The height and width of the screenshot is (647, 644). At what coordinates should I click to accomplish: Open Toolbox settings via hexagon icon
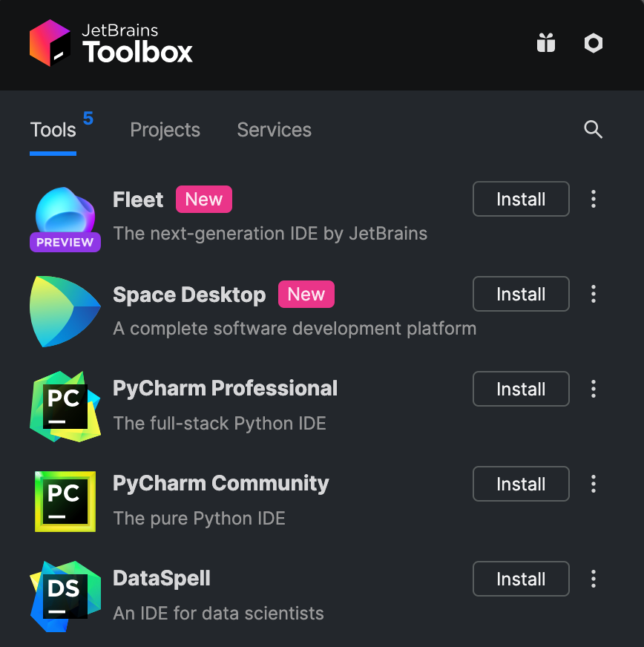[593, 43]
